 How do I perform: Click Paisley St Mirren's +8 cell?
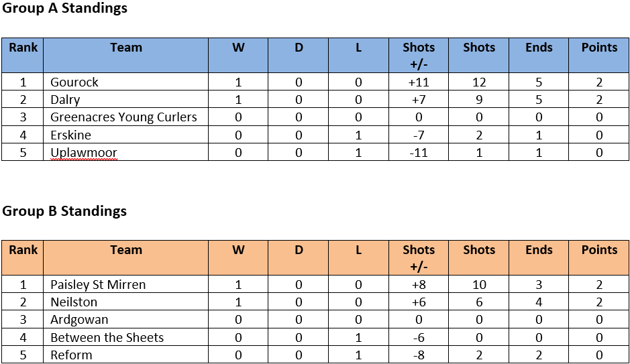pyautogui.click(x=419, y=285)
